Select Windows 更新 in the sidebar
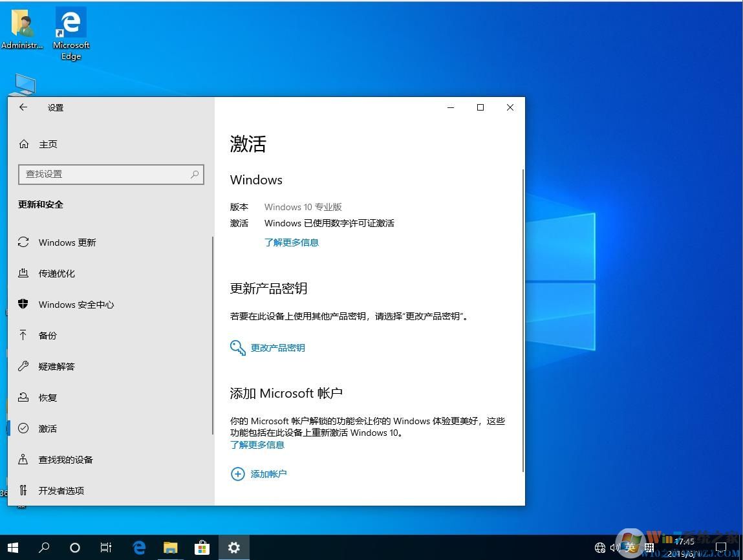743x560 pixels. (x=66, y=242)
